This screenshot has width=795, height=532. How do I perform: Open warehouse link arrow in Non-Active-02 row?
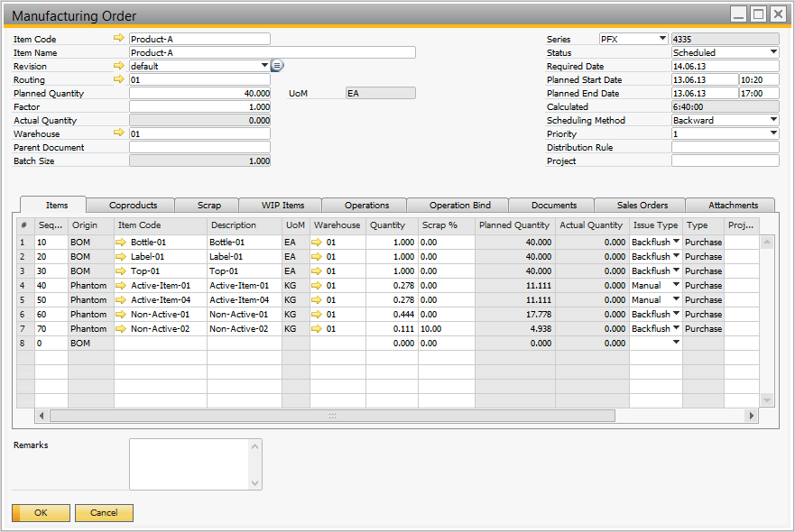(x=317, y=329)
